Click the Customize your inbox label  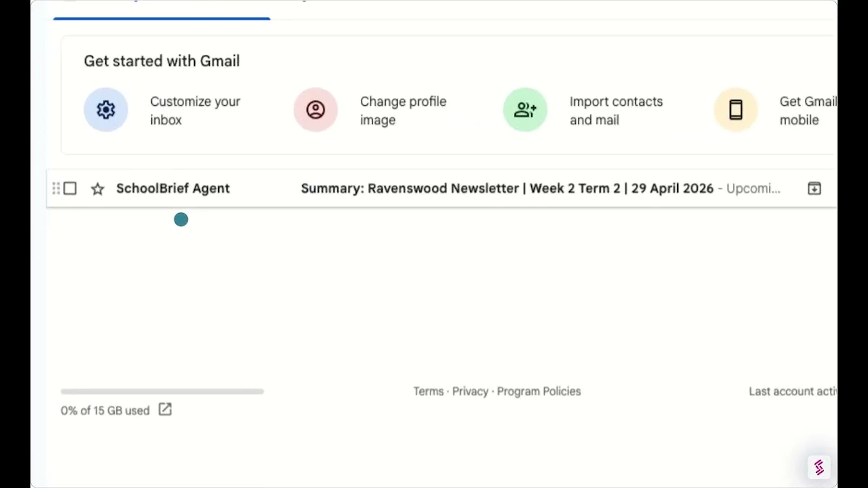click(195, 111)
